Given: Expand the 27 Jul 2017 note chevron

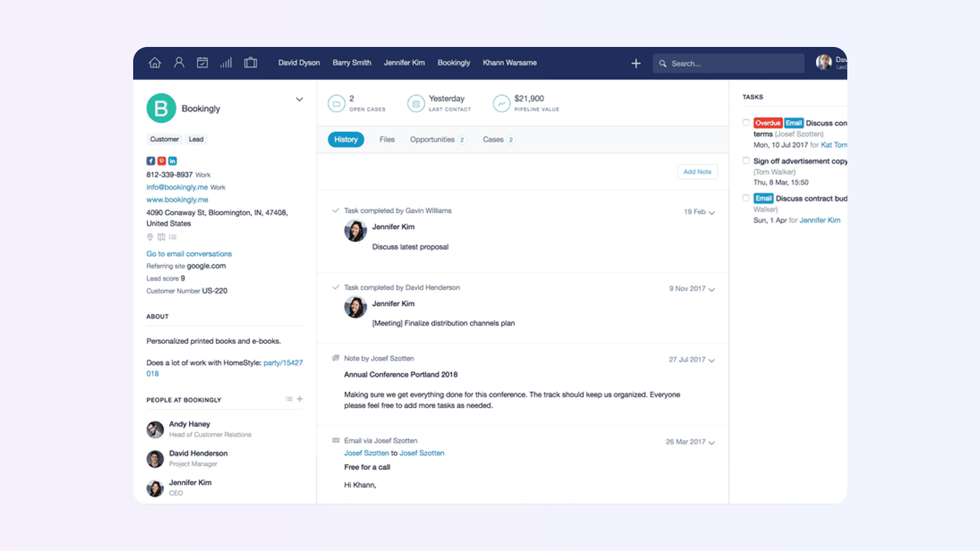Looking at the screenshot, I should point(712,361).
